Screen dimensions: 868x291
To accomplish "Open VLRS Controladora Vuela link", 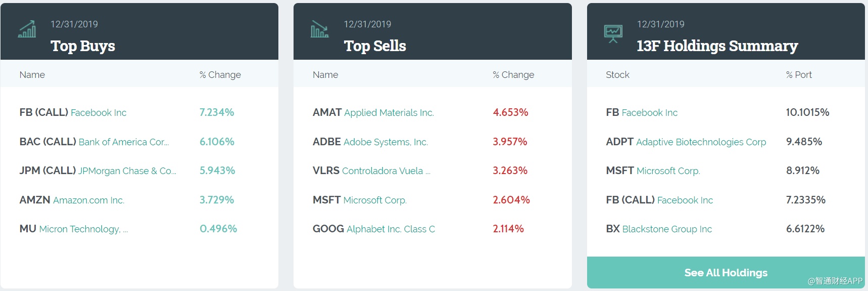I will click(x=371, y=171).
